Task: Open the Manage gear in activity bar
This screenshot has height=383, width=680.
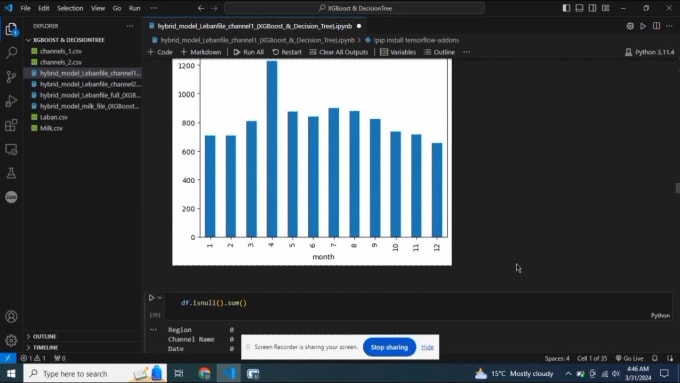Action: 11,340
